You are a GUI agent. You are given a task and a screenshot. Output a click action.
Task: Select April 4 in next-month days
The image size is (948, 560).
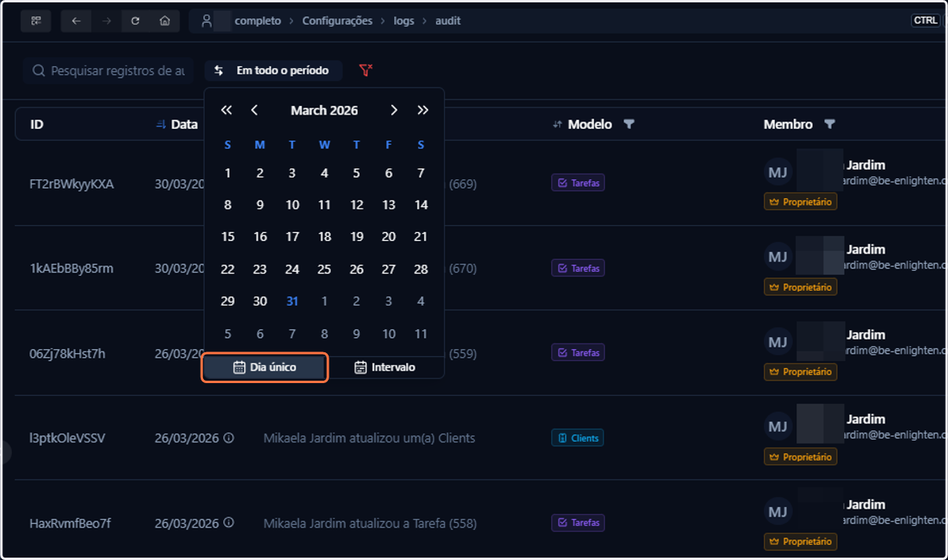coord(421,302)
